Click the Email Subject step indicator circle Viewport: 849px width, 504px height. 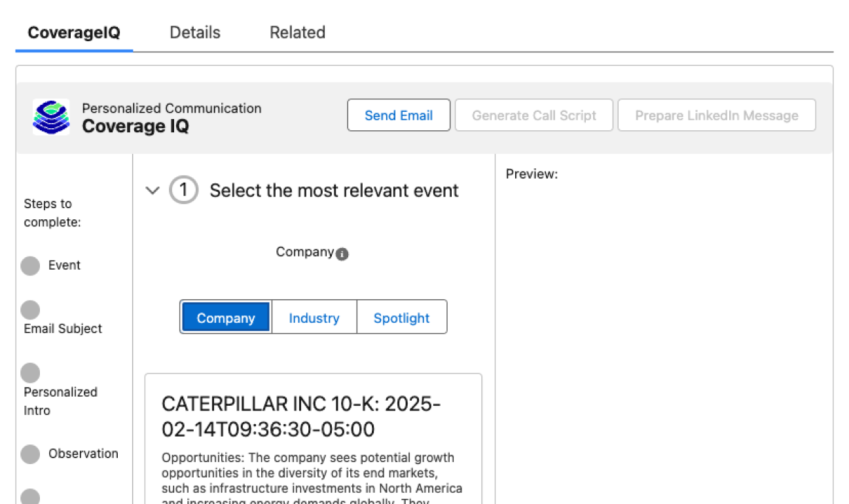(x=30, y=310)
